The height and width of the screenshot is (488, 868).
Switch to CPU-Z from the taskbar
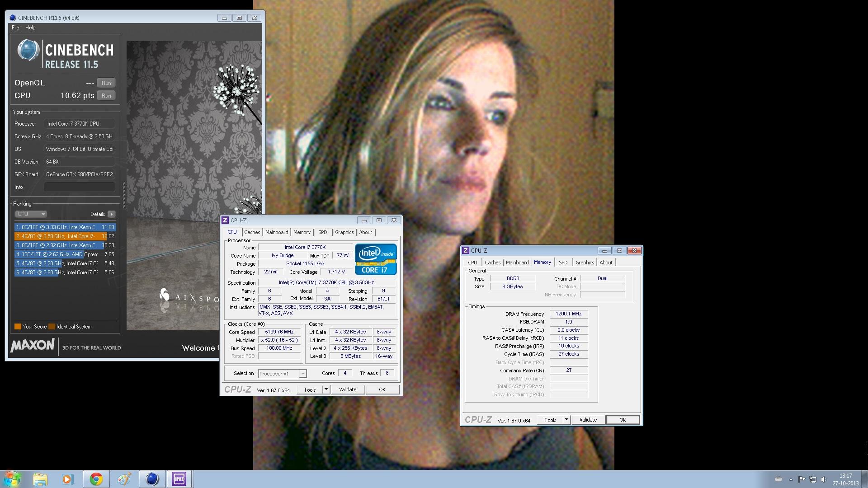point(179,479)
